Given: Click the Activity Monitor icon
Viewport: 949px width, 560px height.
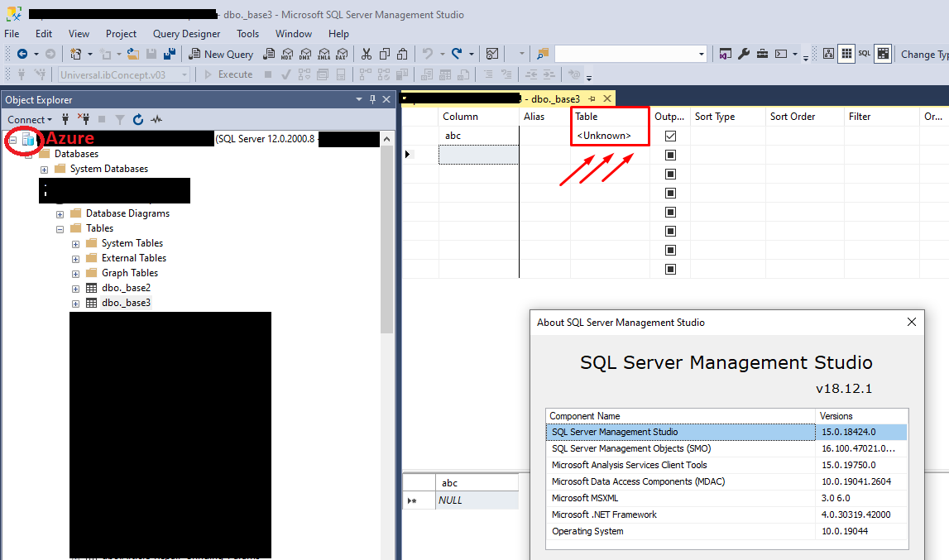Looking at the screenshot, I should point(492,54).
